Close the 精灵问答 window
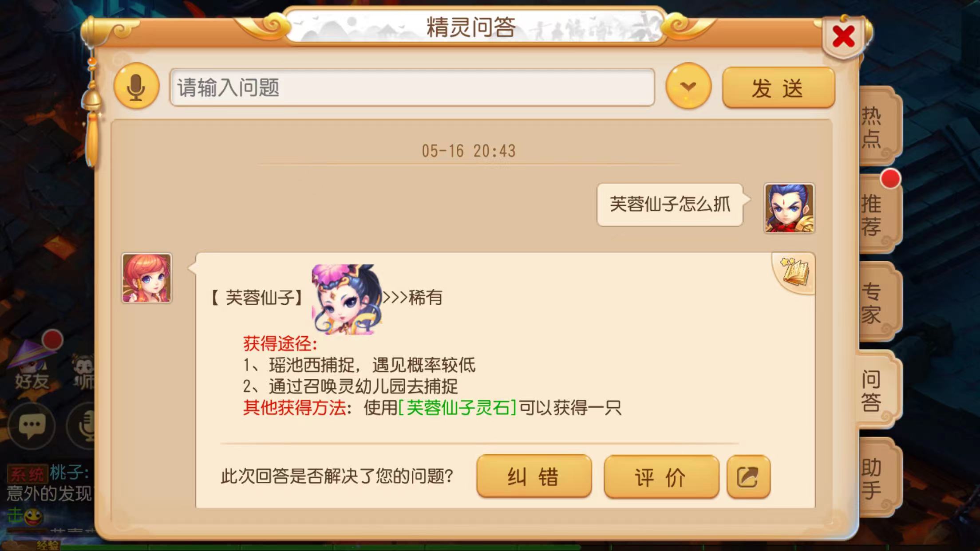 tap(843, 36)
